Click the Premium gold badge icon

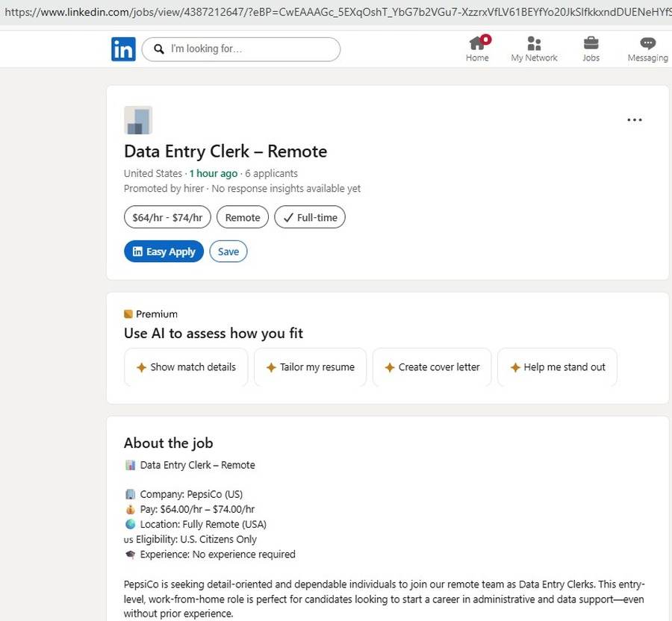click(x=128, y=314)
